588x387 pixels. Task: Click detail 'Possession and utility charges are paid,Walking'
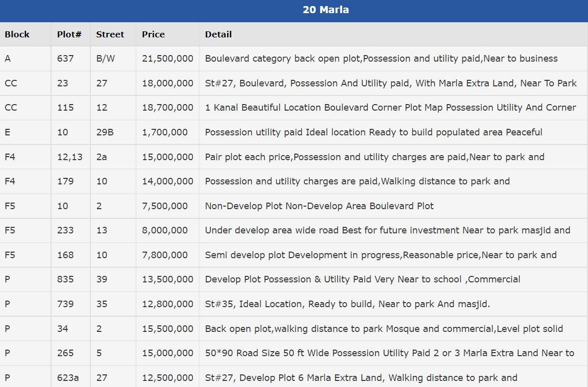pos(357,182)
